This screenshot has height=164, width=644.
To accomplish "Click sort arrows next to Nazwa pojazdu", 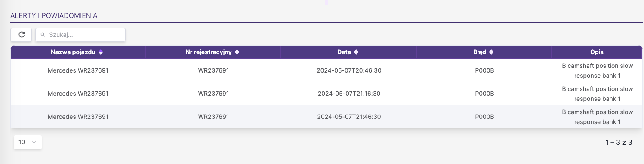I will coord(101,52).
